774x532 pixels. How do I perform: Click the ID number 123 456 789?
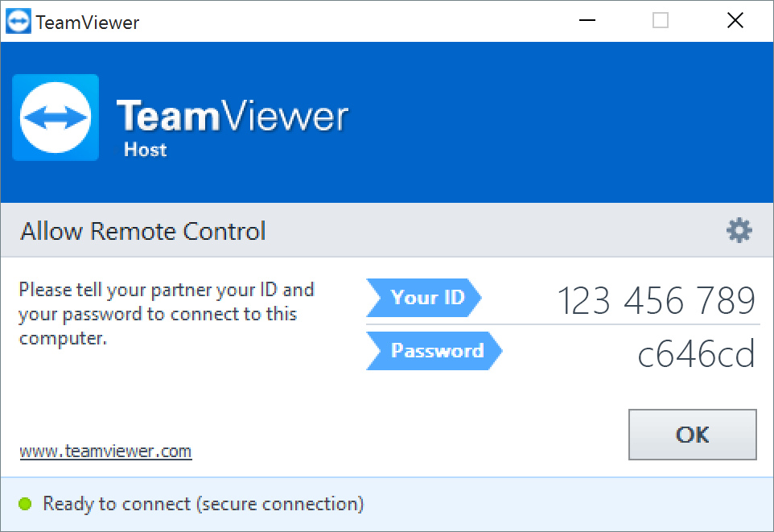pyautogui.click(x=657, y=299)
